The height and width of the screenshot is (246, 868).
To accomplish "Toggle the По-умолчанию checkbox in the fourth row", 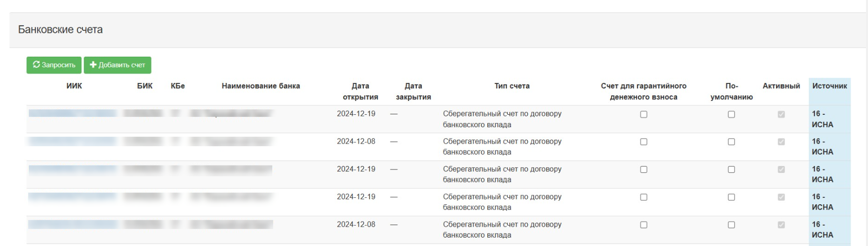I will (x=731, y=197).
